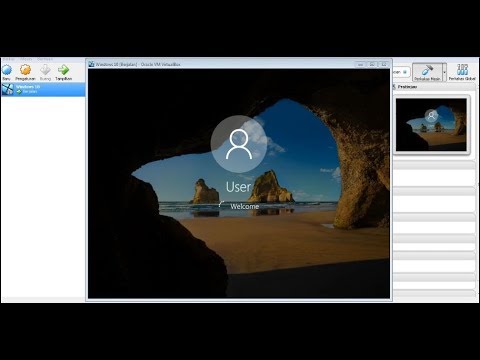Screen dimensions: 480x360
Task: Click the Tampilkan green arrow icon
Action: tap(63, 70)
